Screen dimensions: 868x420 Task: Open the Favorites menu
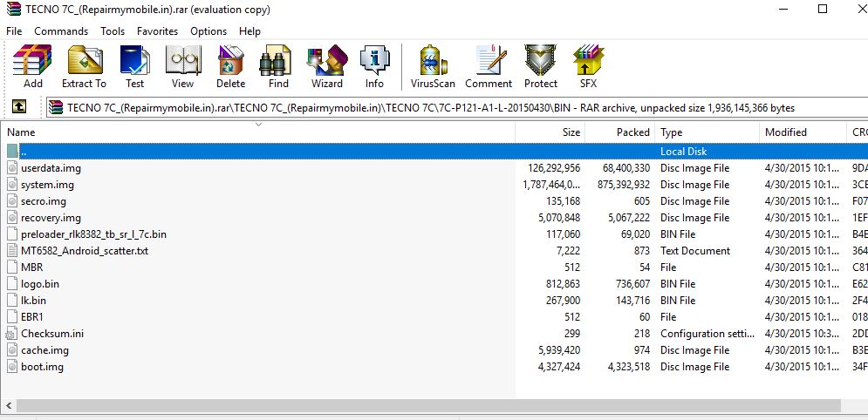[157, 31]
